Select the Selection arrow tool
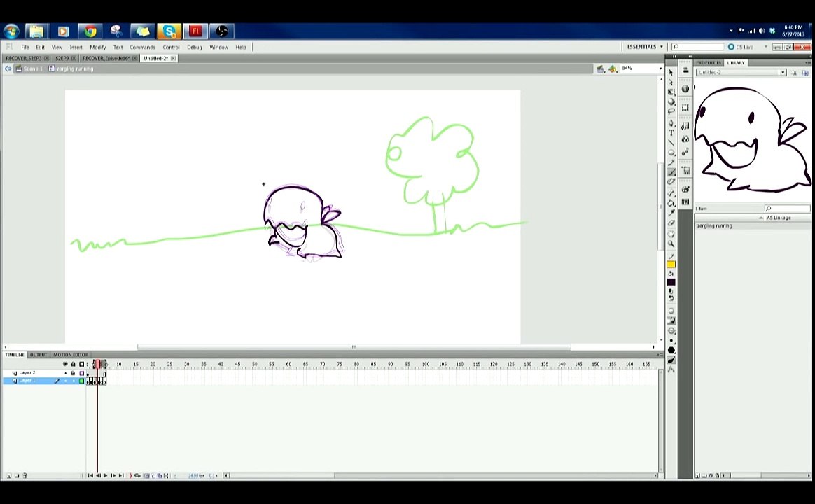 point(671,73)
